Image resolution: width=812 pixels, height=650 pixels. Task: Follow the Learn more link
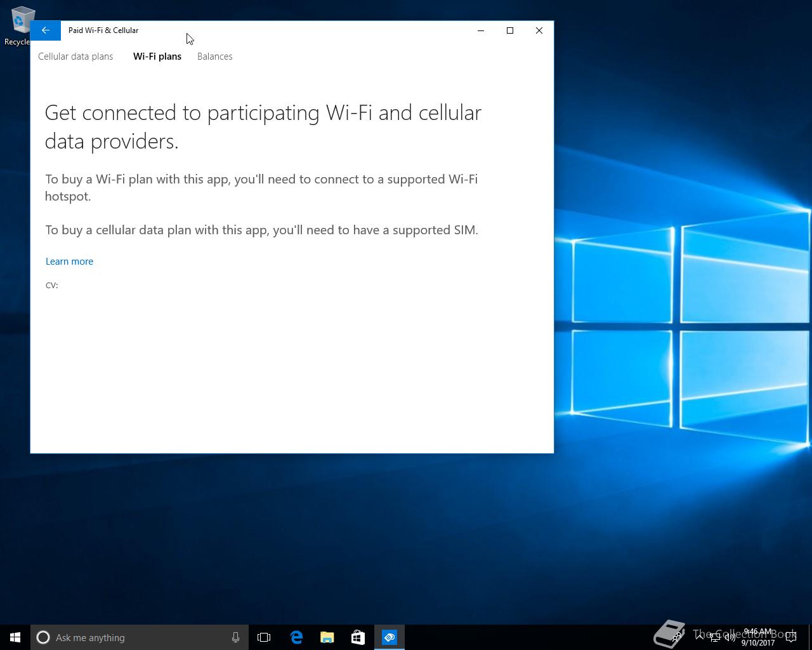pyautogui.click(x=69, y=262)
